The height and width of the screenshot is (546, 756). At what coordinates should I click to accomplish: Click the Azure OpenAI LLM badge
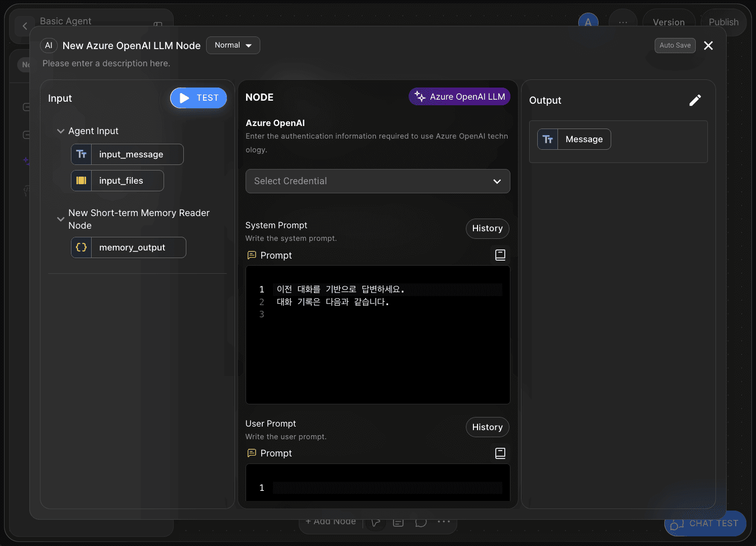pos(459,97)
